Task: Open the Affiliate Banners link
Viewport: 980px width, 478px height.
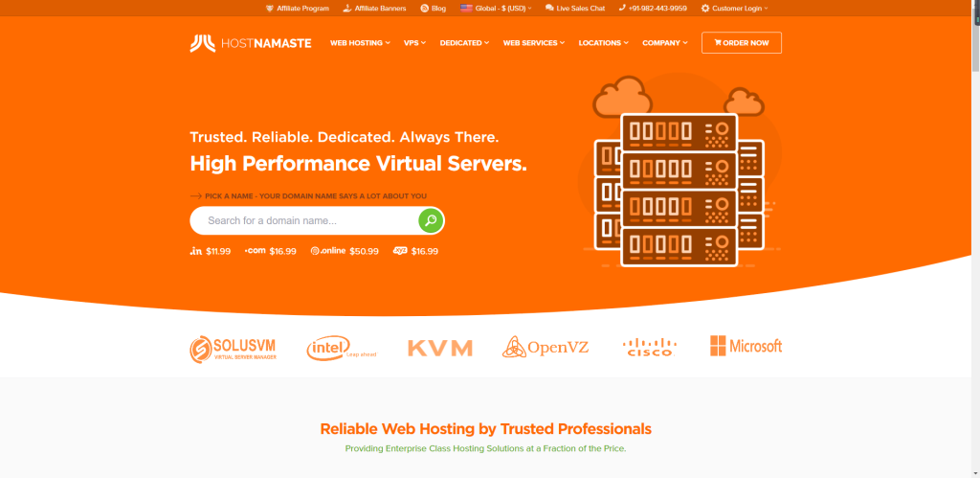Action: [380, 8]
